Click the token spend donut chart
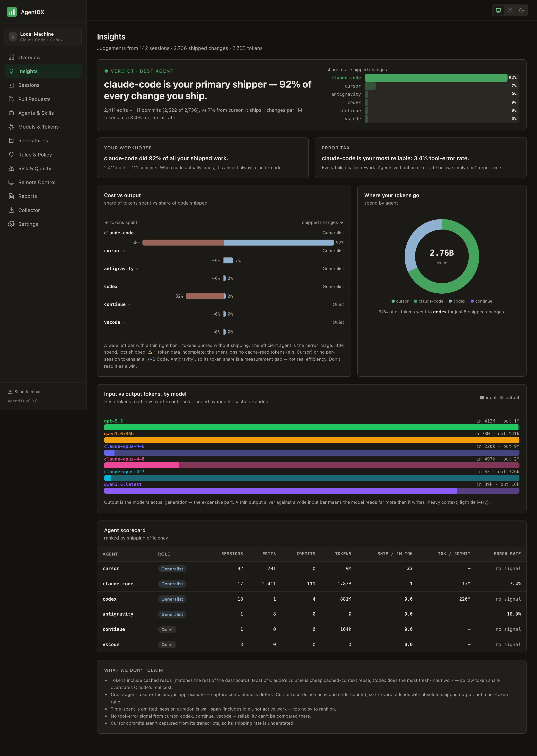Screen dimensions: 537x756 442,256
